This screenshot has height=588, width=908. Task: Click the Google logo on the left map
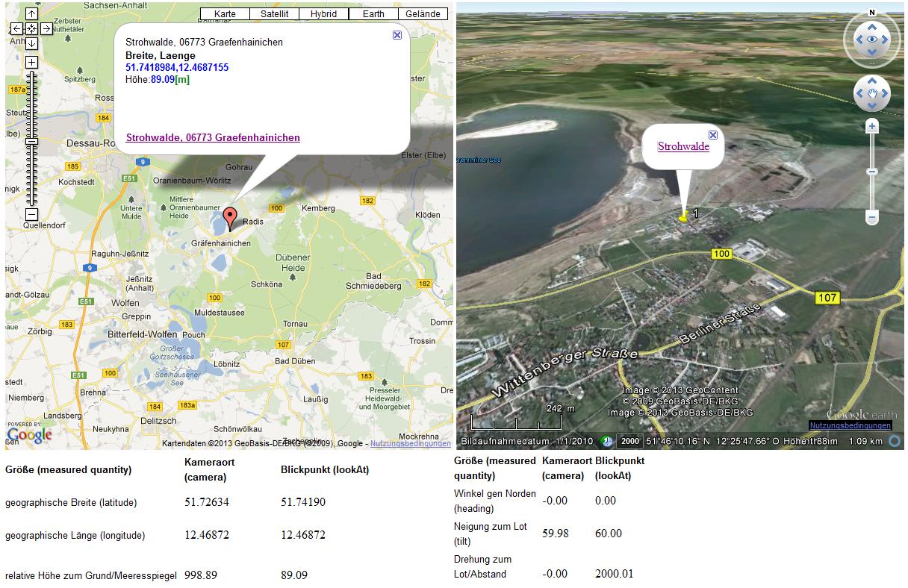30,434
